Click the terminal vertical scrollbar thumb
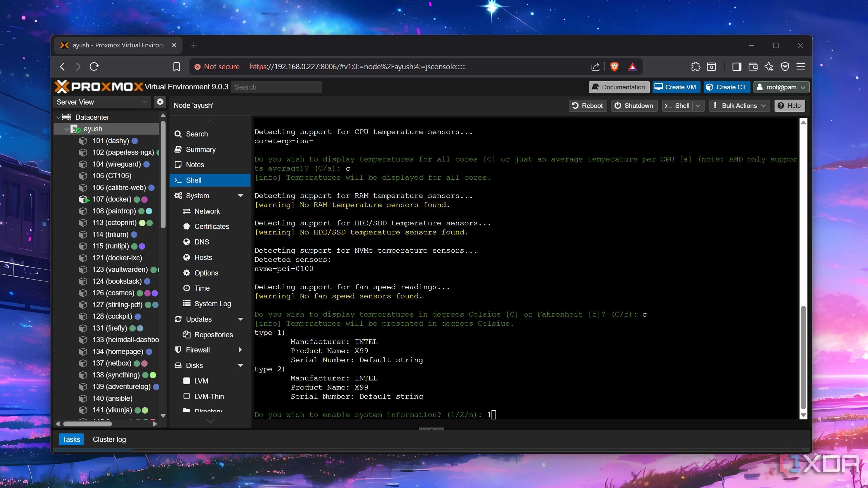 pyautogui.click(x=803, y=357)
